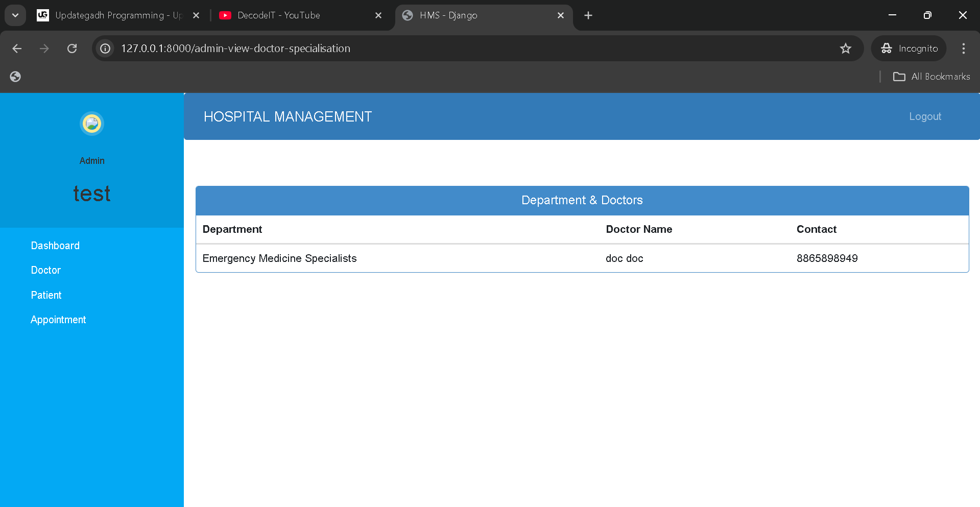Switch to DecodeIT YouTube tab
980x507 pixels.
coord(286,15)
